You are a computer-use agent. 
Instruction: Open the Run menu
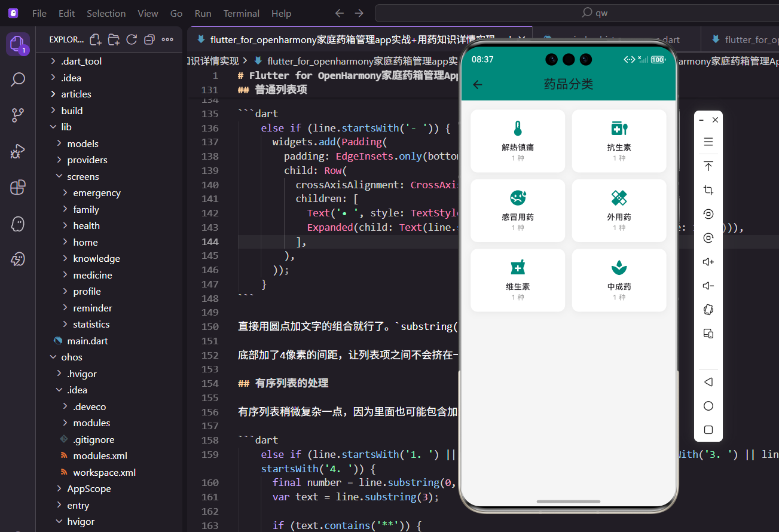203,13
